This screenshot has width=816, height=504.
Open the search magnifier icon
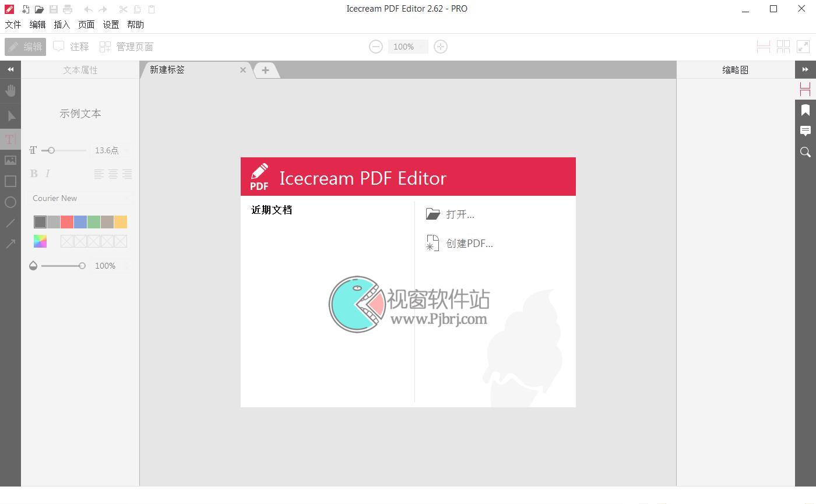(806, 152)
